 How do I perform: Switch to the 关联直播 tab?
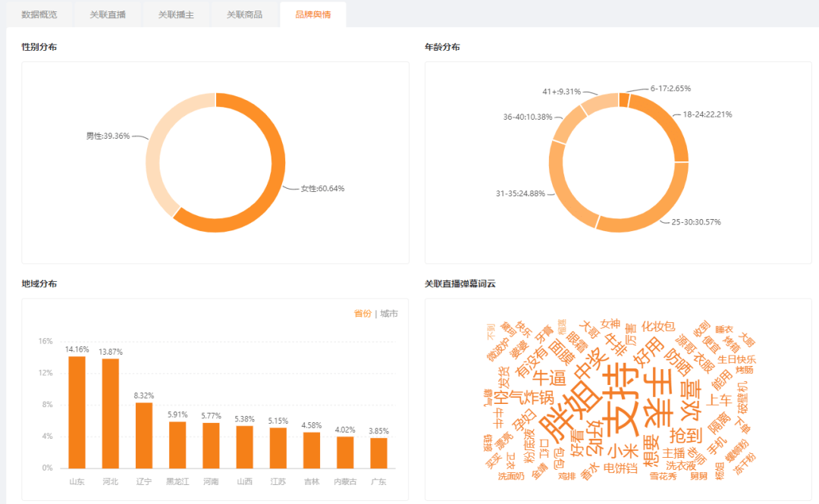pyautogui.click(x=108, y=14)
